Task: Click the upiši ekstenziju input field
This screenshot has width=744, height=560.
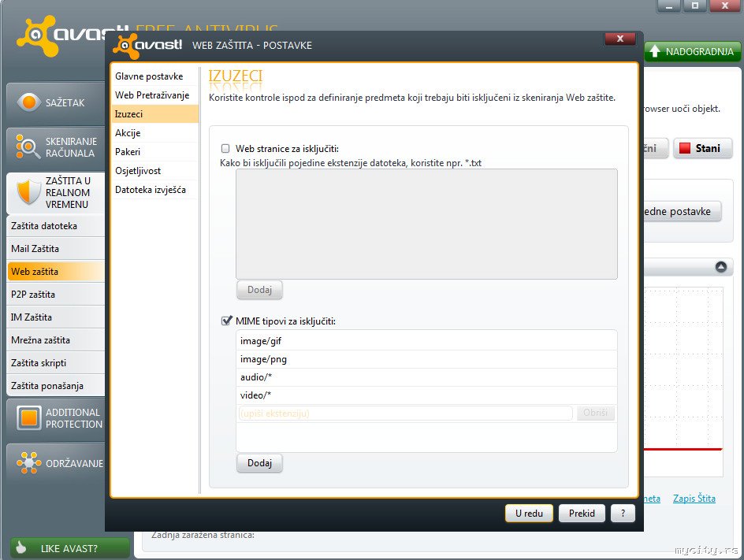Action: pyautogui.click(x=405, y=413)
